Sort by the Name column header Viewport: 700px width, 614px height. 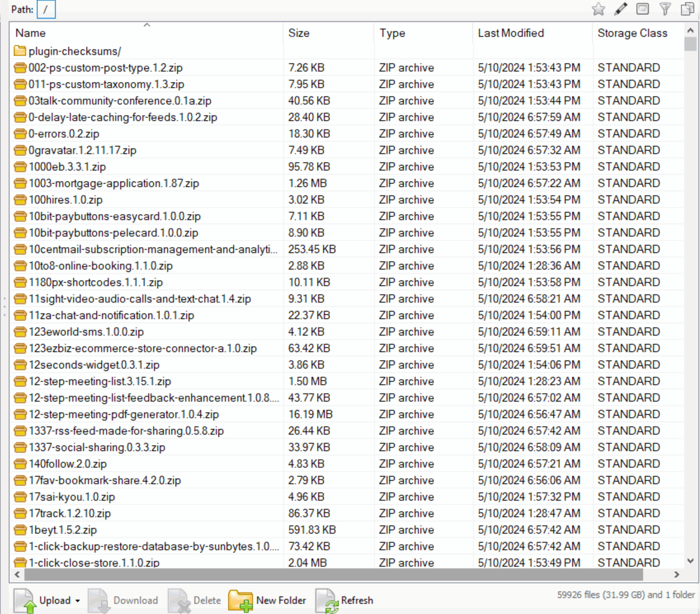pyautogui.click(x=146, y=33)
